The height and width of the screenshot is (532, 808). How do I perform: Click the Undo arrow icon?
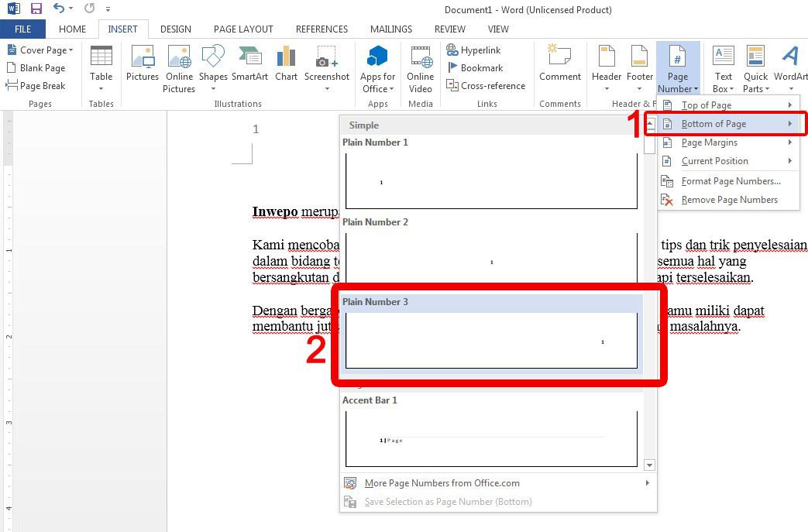(59, 9)
